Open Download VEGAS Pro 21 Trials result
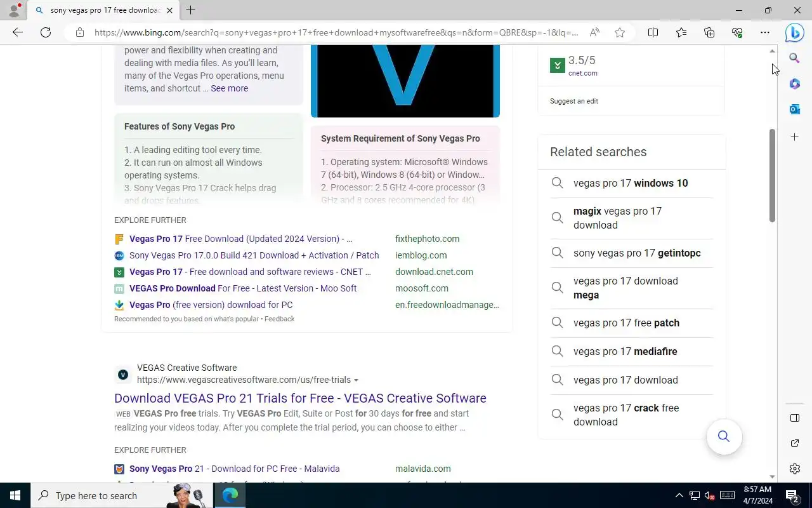 pos(300,398)
